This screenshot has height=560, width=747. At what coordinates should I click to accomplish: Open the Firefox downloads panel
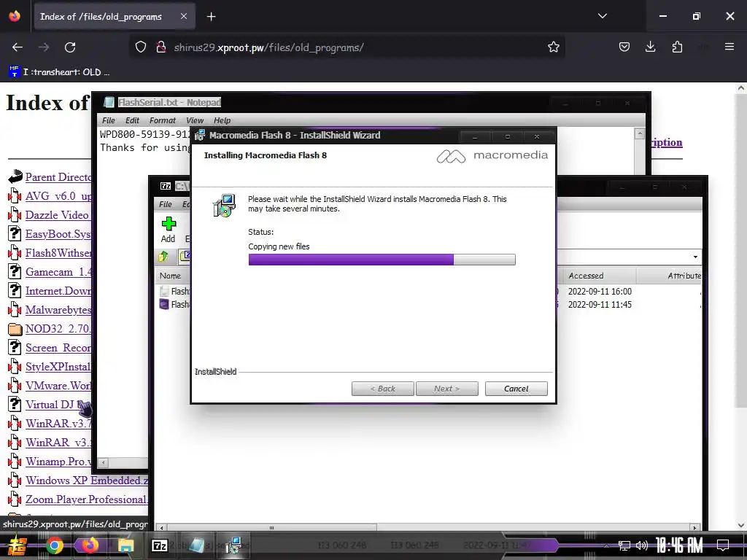pyautogui.click(x=650, y=47)
